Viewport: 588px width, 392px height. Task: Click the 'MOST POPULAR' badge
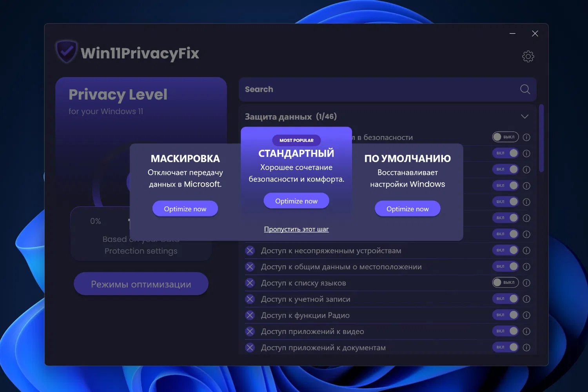pos(296,140)
